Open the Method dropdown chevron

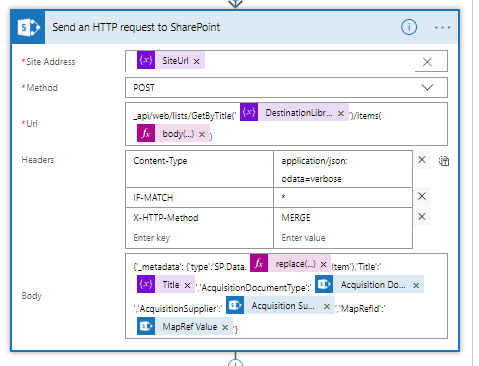pyautogui.click(x=427, y=87)
